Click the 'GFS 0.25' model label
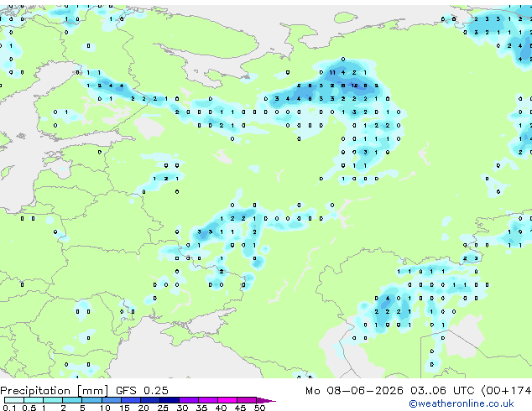This screenshot has width=532, height=411. (x=142, y=391)
